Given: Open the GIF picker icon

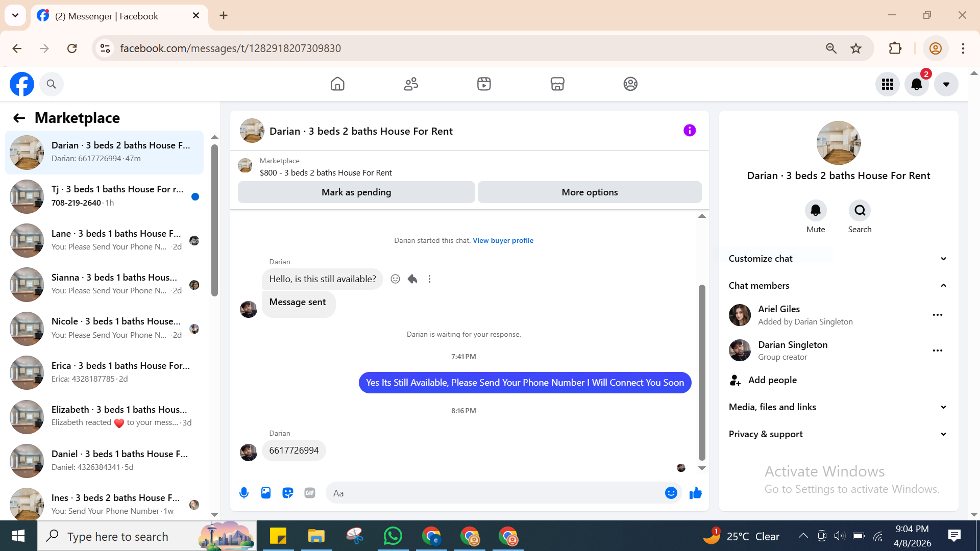Looking at the screenshot, I should click(x=310, y=493).
